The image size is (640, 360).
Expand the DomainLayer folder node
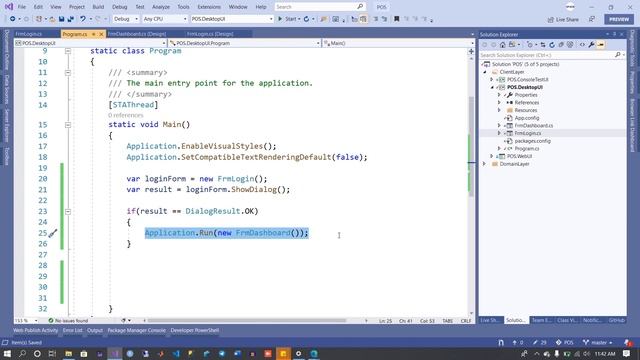tap(484, 164)
